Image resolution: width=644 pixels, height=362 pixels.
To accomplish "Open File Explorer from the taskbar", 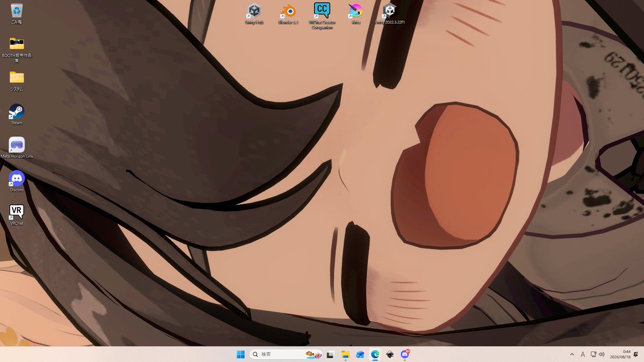I will tap(346, 354).
